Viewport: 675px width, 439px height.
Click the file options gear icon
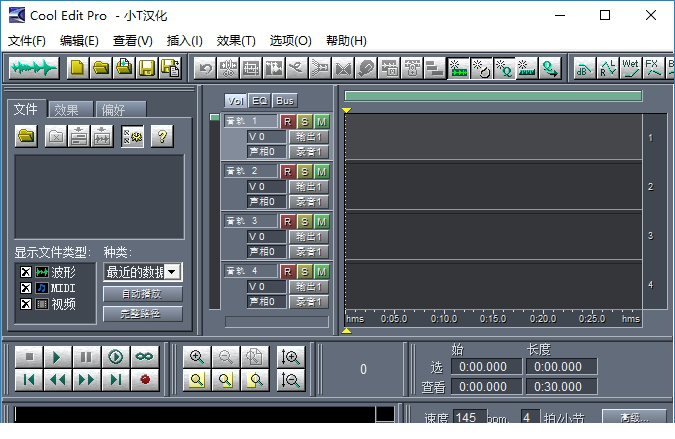point(133,136)
